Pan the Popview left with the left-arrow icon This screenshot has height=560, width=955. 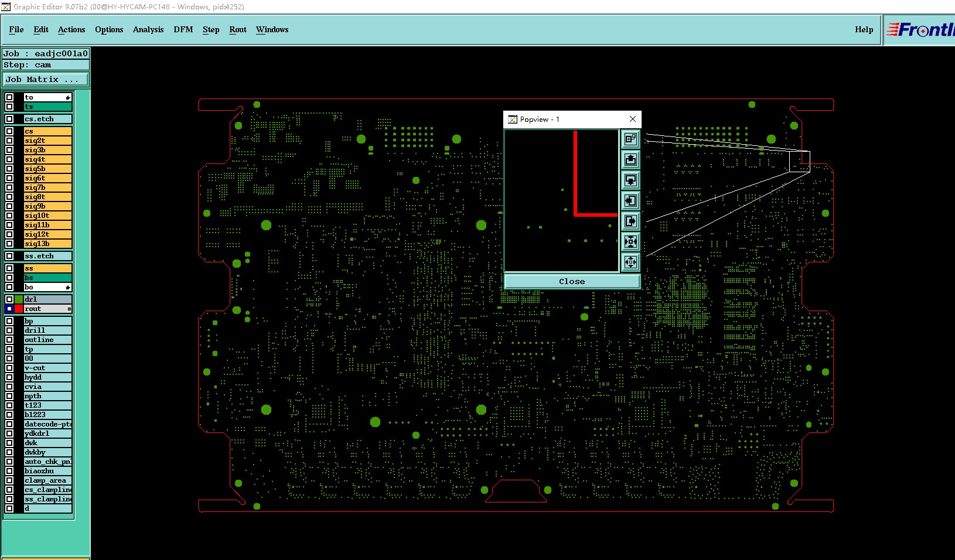coord(630,200)
